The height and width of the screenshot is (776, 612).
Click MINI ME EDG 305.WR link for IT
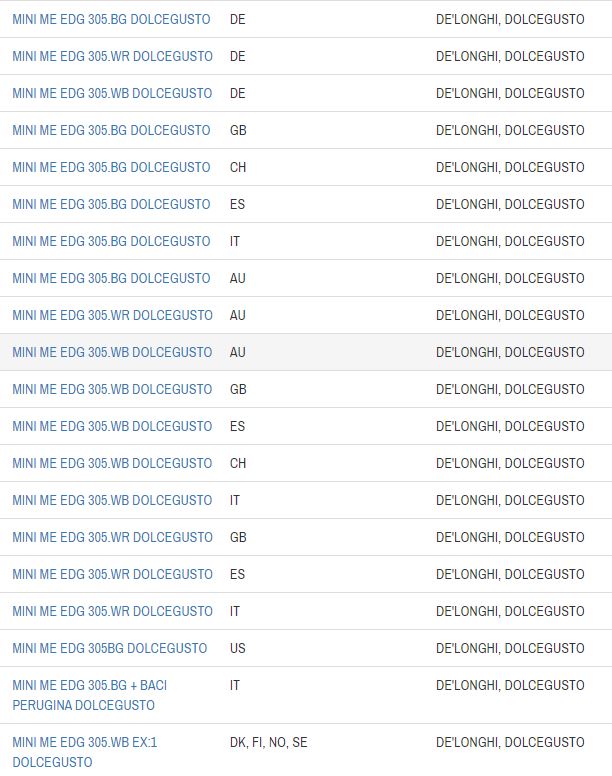pyautogui.click(x=112, y=611)
